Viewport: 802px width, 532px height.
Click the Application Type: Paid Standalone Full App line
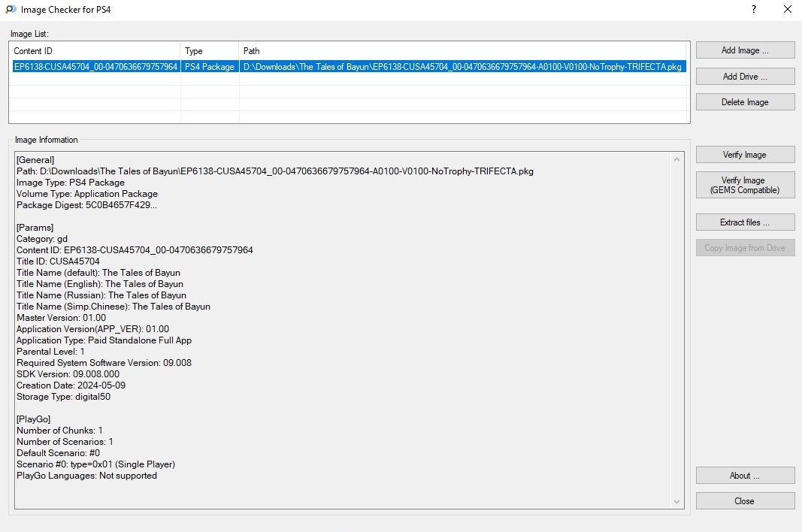104,340
